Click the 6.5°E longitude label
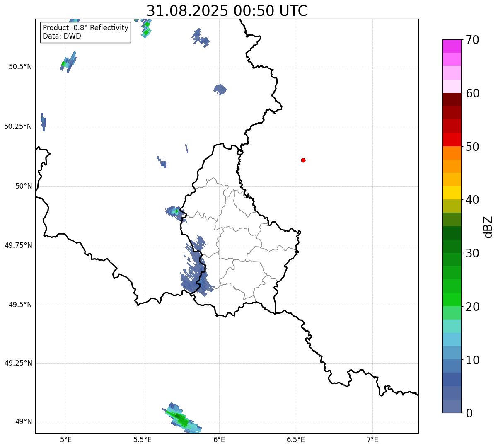 pos(296,439)
